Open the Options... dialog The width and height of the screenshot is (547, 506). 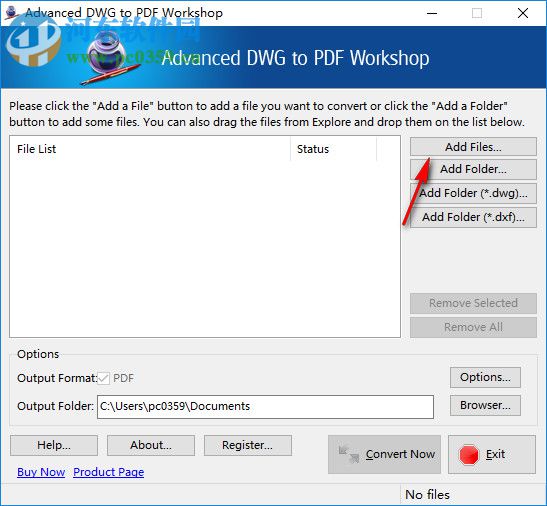(x=485, y=377)
